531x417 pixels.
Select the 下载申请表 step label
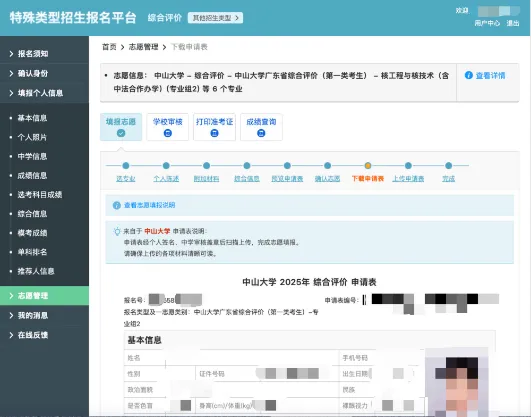coord(368,179)
